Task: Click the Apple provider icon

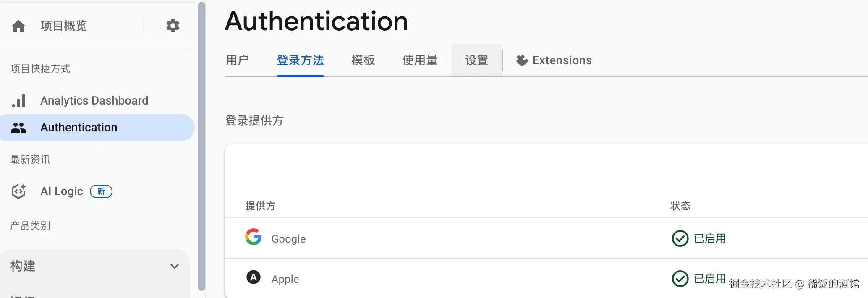Action: pyautogui.click(x=254, y=277)
